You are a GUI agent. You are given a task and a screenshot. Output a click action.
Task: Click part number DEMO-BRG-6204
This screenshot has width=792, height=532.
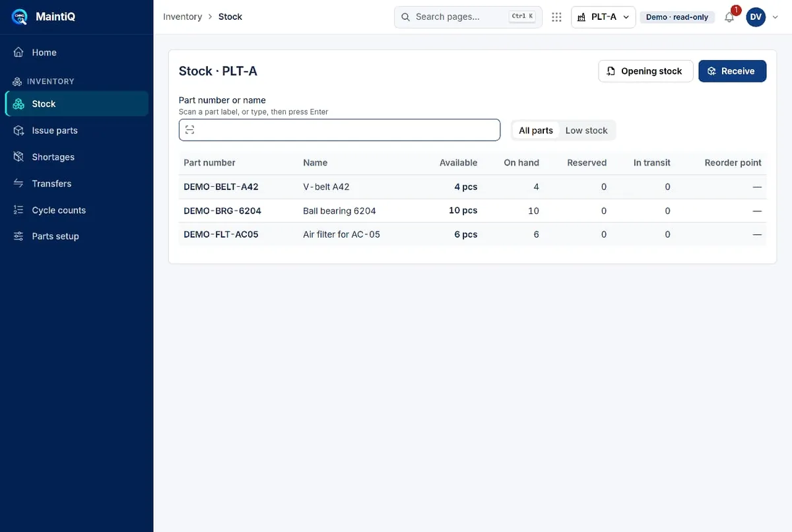click(222, 211)
